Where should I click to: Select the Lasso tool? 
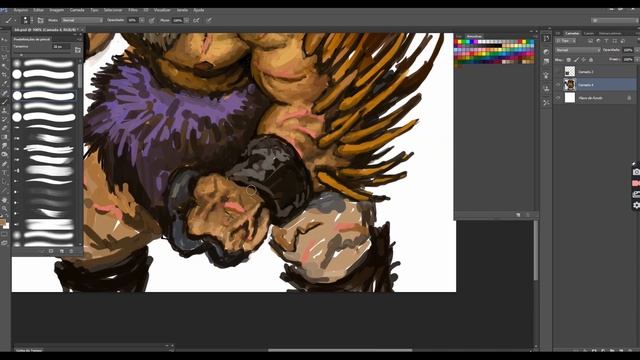click(x=4, y=57)
